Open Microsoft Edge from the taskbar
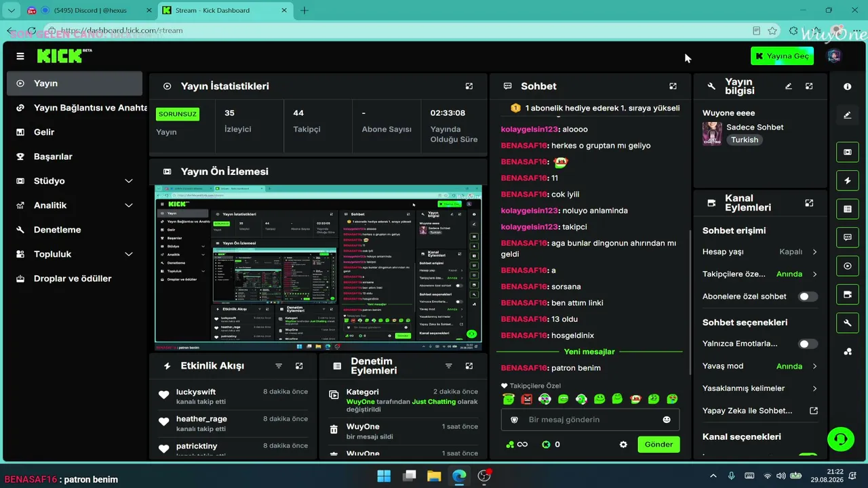This screenshot has width=868, height=488. (459, 476)
